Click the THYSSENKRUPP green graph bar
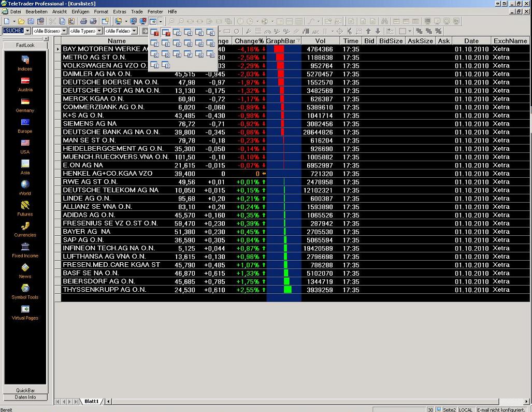This screenshot has height=412, width=532. (x=287, y=290)
